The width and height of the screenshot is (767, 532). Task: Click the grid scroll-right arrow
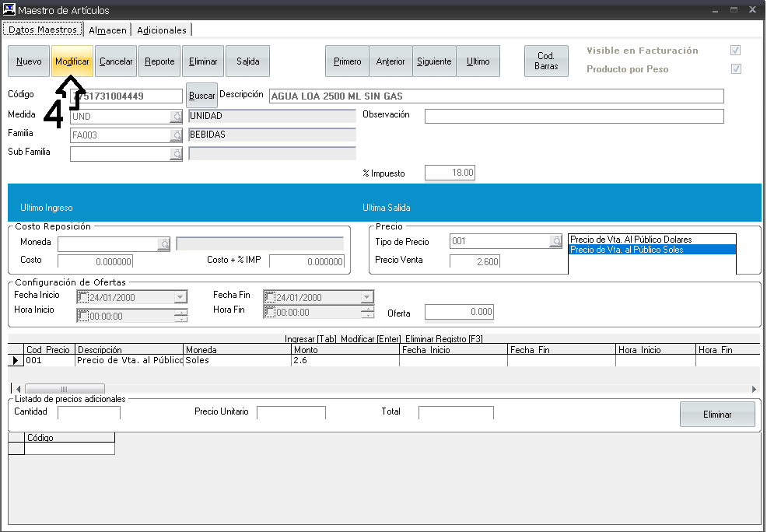(755, 389)
